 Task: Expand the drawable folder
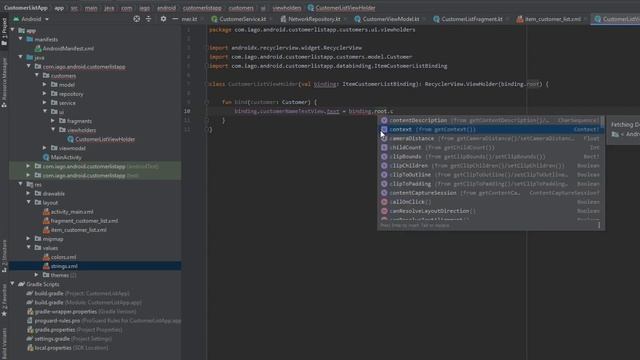click(28, 193)
